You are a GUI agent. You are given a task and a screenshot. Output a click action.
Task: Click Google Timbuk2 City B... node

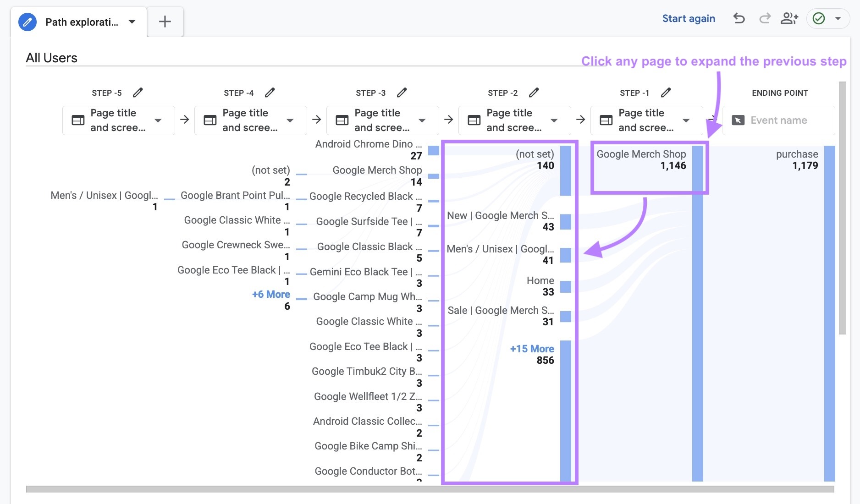click(x=367, y=377)
